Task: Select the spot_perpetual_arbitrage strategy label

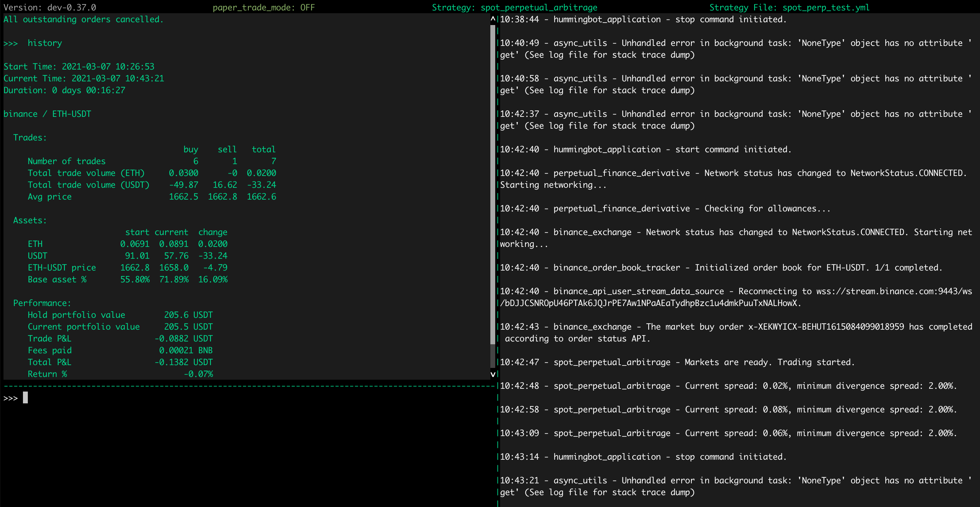Action: tap(514, 7)
